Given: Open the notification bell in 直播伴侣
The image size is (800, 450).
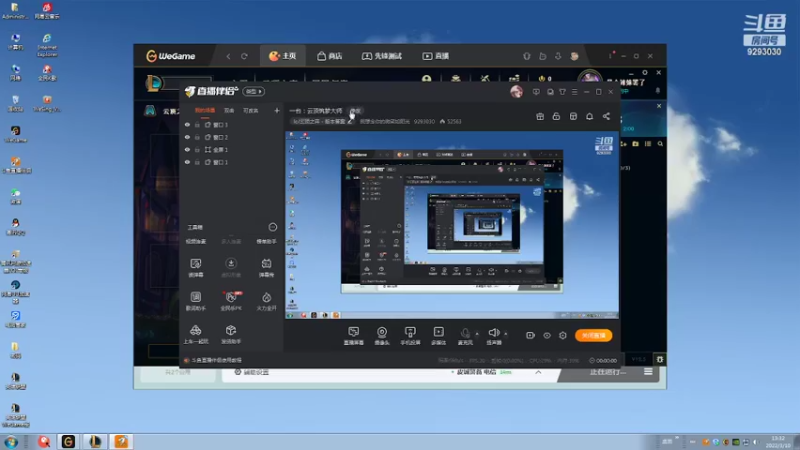Looking at the screenshot, I should click(x=589, y=116).
